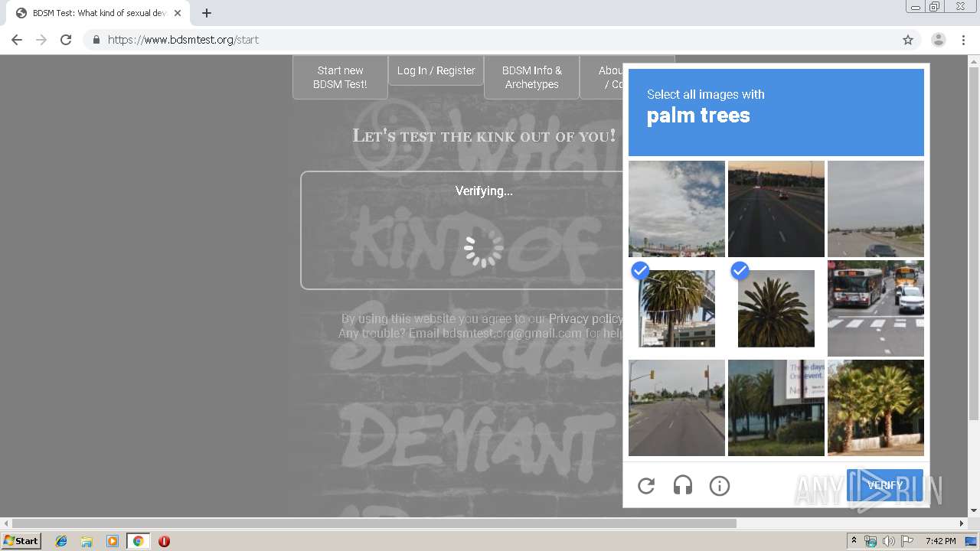Open the Opera taskbar icon
This screenshot has height=551, width=980.
click(164, 541)
